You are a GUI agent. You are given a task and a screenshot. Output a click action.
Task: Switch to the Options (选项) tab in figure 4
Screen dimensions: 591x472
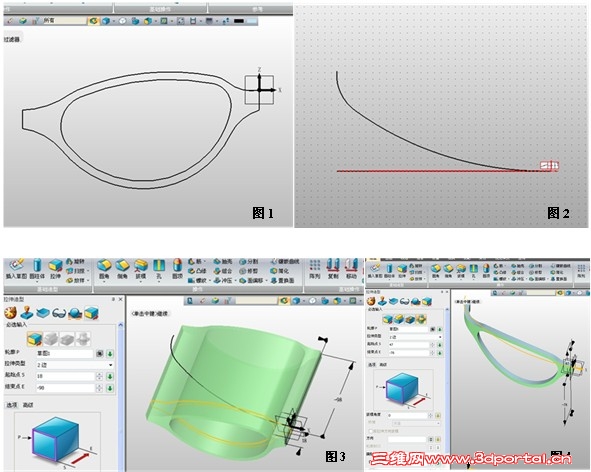372,365
